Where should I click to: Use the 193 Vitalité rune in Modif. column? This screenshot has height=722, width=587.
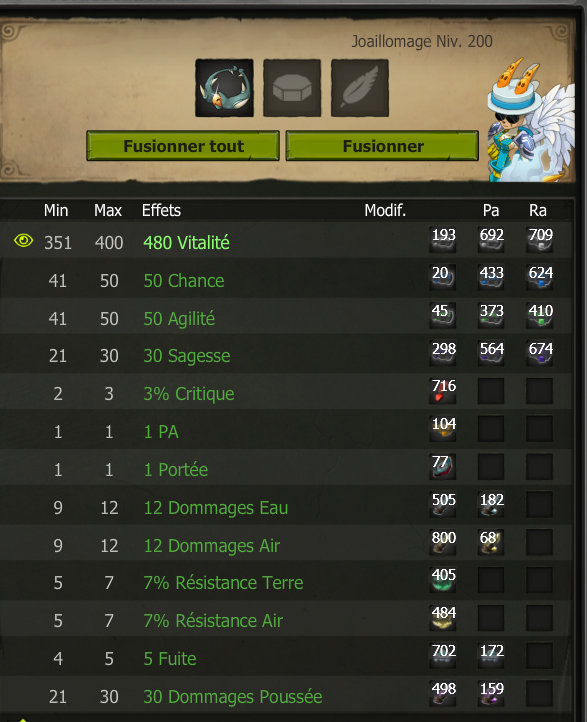click(x=443, y=240)
